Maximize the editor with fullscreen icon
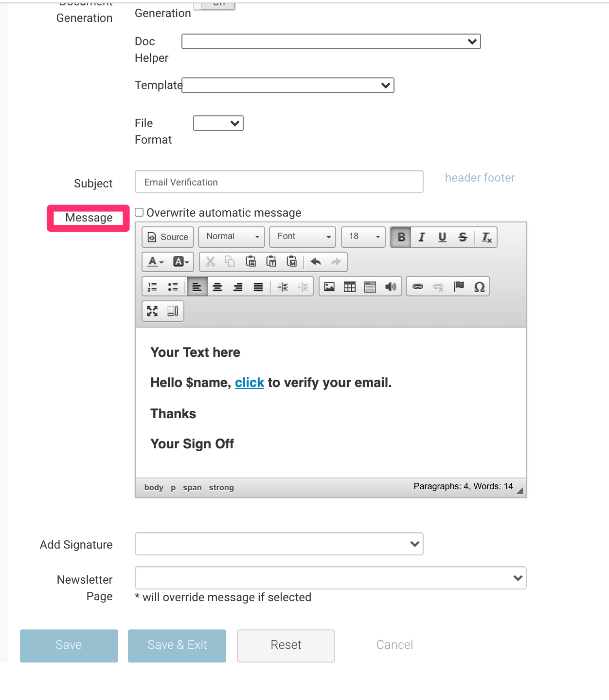The height and width of the screenshot is (700, 609). tap(152, 311)
